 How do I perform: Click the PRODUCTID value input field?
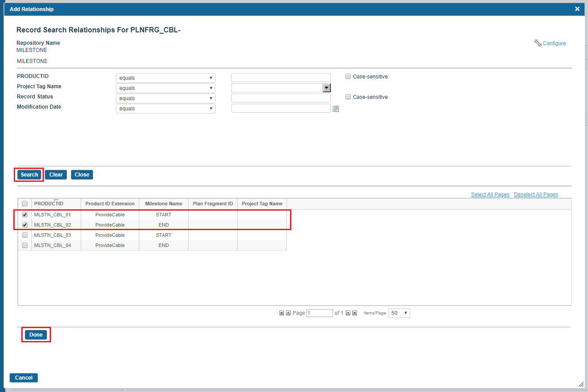click(281, 78)
